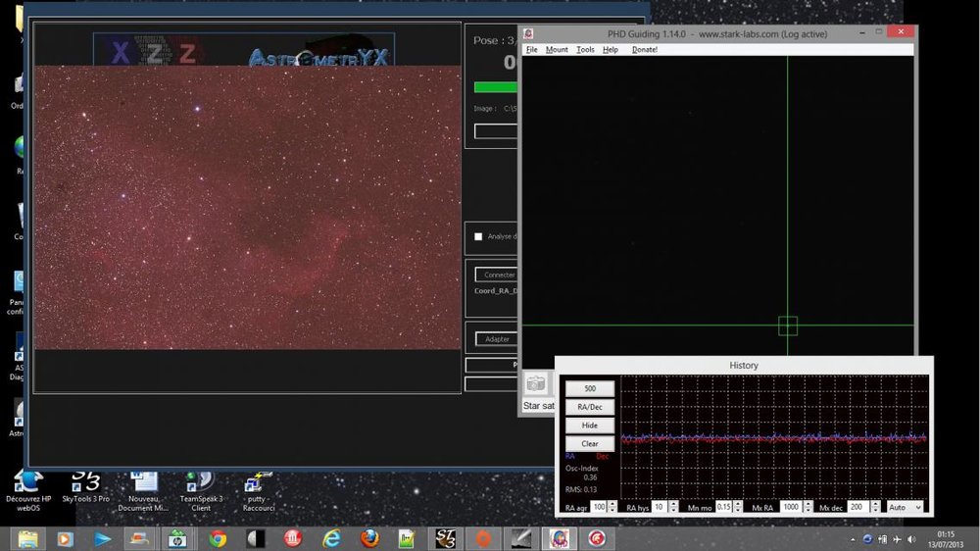Click the nebula image in AstrometrYX window
The height and width of the screenshot is (551, 980).
tap(248, 207)
